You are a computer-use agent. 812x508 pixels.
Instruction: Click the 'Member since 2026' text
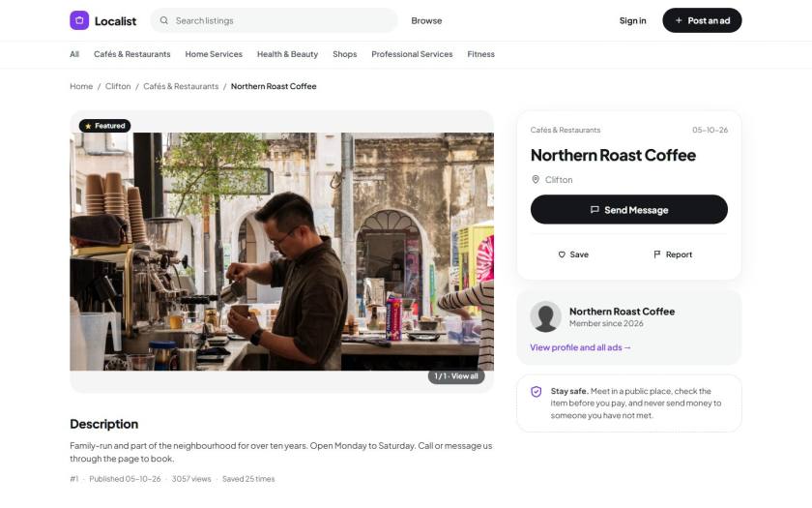[x=606, y=323]
